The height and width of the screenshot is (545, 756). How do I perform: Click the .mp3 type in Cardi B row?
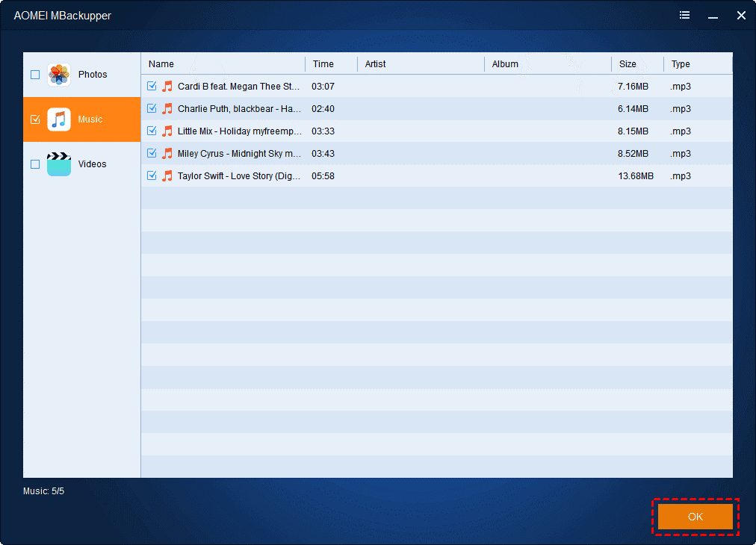point(681,87)
